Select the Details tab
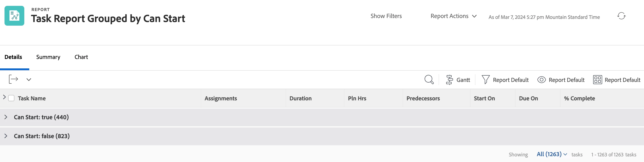The width and height of the screenshot is (644, 162). coord(13,57)
